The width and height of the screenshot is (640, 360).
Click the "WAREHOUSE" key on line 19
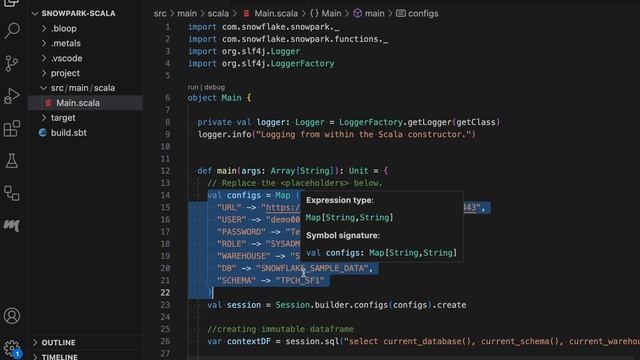pyautogui.click(x=244, y=256)
